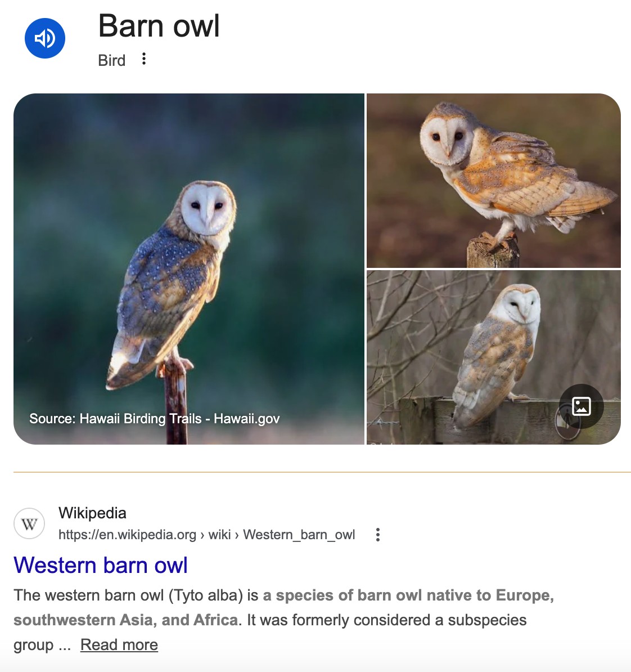The height and width of the screenshot is (672, 631).
Task: Click the 'wiki' breadcrumb segment
Action: 220,535
